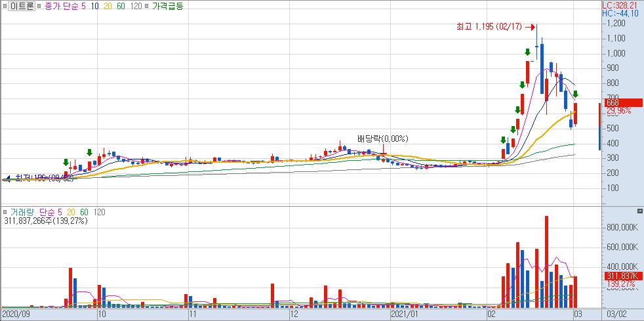Select the volume 20-day average label
Viewport: 644px width, 321px height.
click(71, 212)
